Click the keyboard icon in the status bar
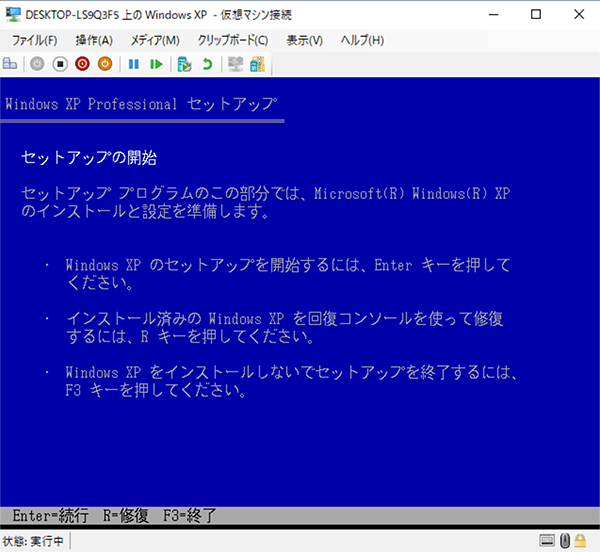The height and width of the screenshot is (552, 600). [547, 541]
